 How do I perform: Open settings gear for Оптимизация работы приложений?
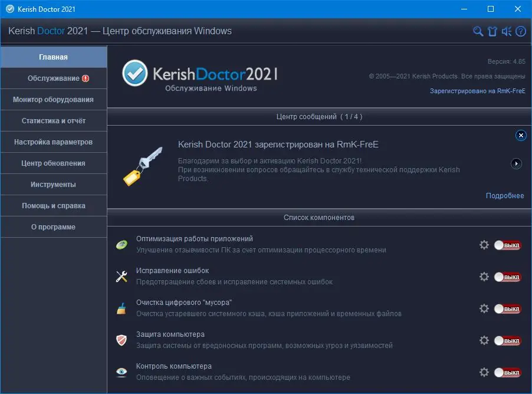[x=484, y=245]
